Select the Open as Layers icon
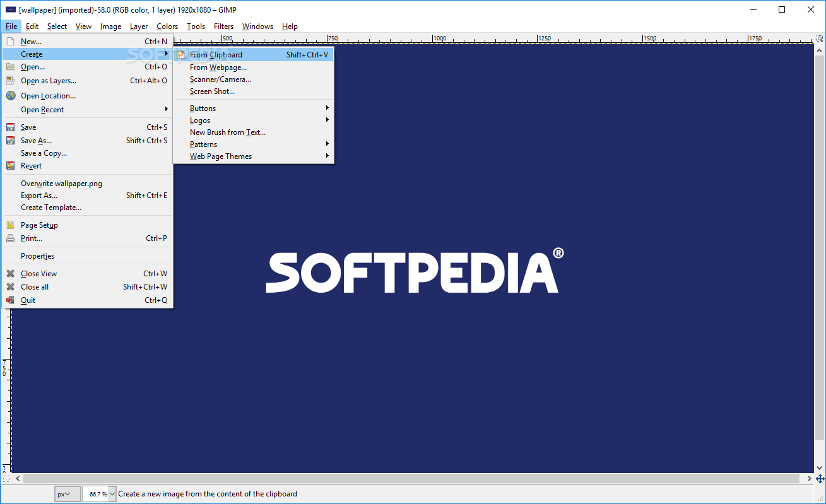826x504 pixels. pyautogui.click(x=9, y=80)
